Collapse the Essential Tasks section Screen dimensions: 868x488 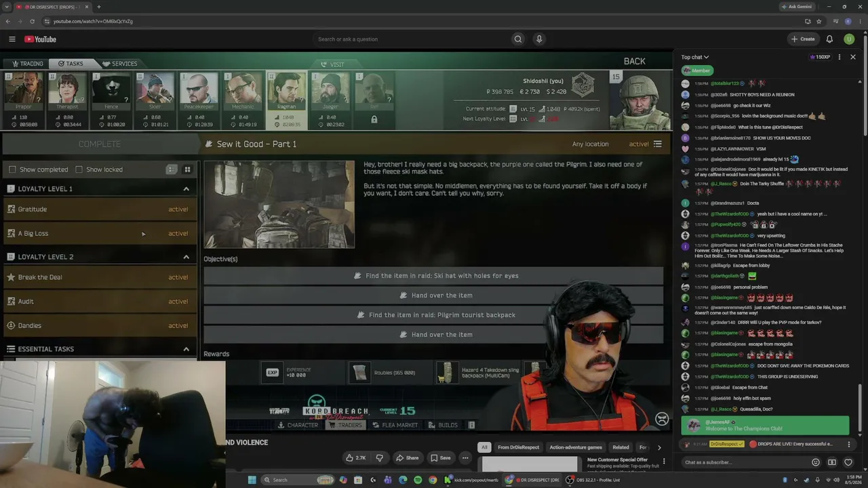tap(186, 349)
